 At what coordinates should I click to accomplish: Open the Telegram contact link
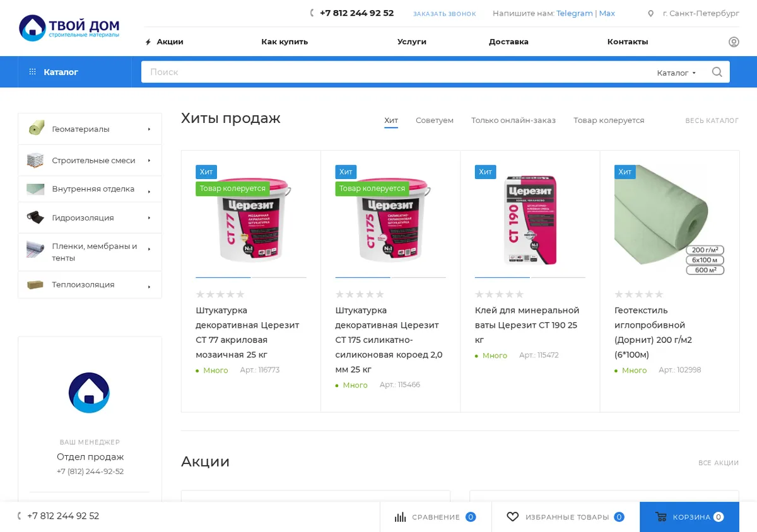pyautogui.click(x=575, y=13)
